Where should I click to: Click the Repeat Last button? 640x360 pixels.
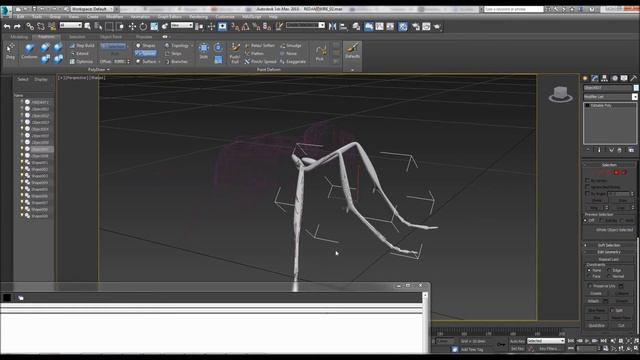click(609, 259)
